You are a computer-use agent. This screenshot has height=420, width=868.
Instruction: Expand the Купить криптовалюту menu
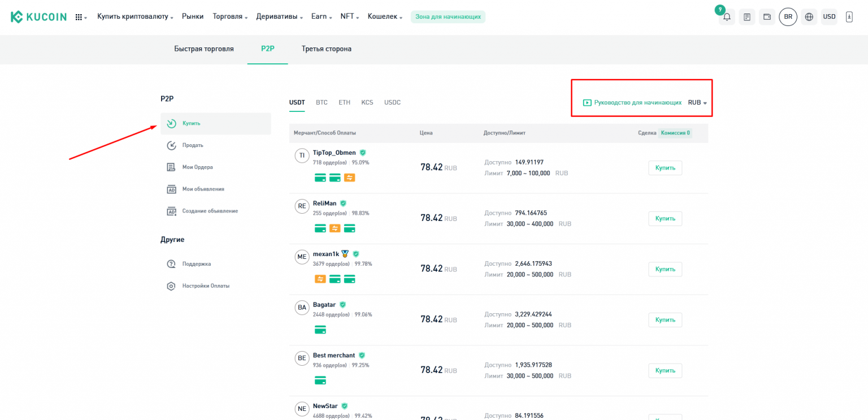coord(135,17)
